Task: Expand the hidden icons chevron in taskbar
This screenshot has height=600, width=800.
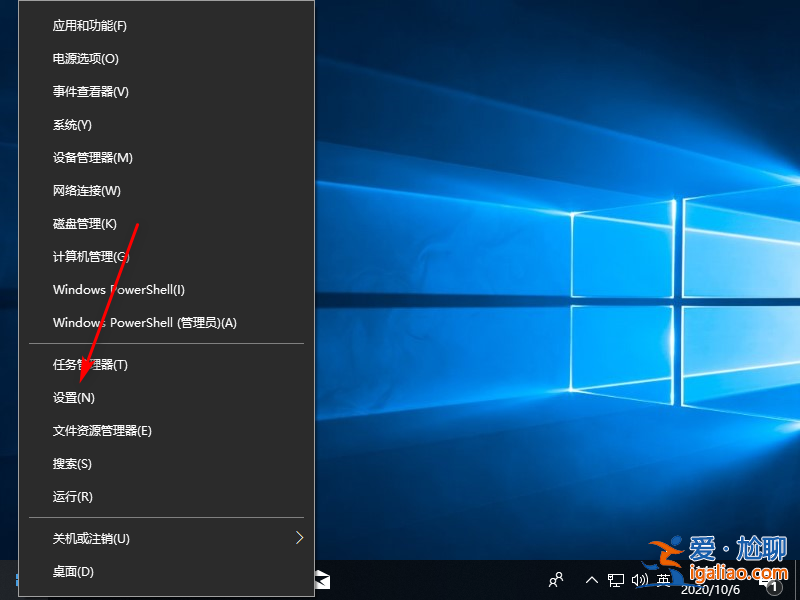Action: (592, 579)
